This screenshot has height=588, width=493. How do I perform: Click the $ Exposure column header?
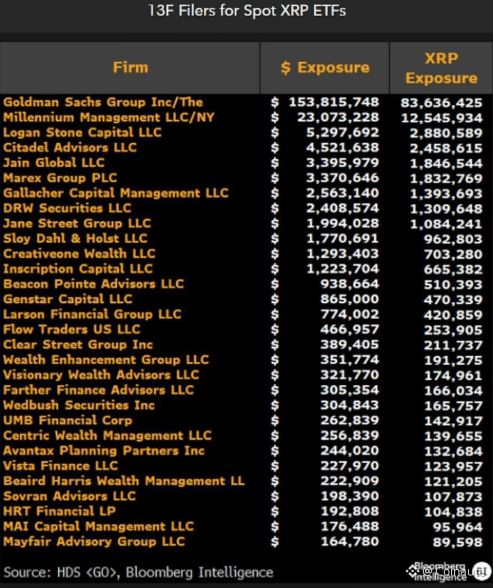325,68
